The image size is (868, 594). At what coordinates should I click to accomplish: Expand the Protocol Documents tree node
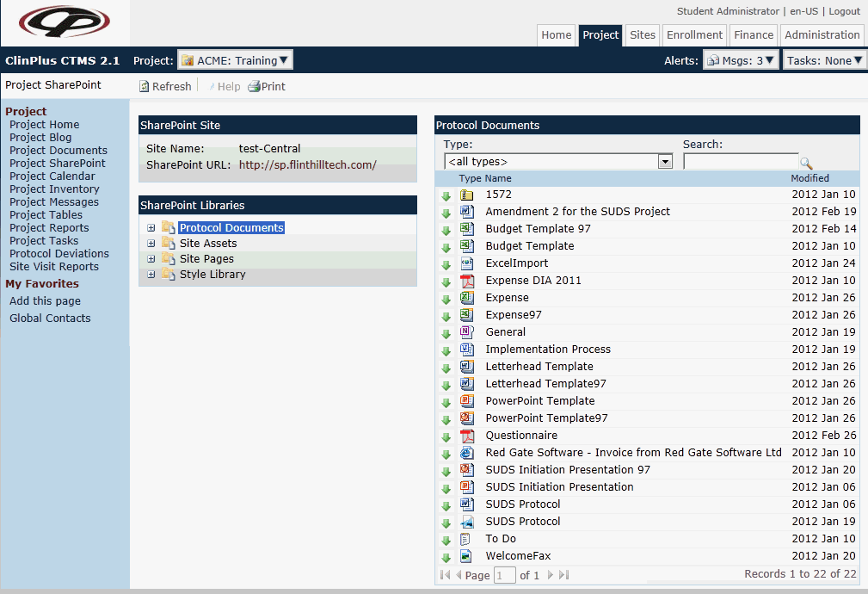(151, 228)
